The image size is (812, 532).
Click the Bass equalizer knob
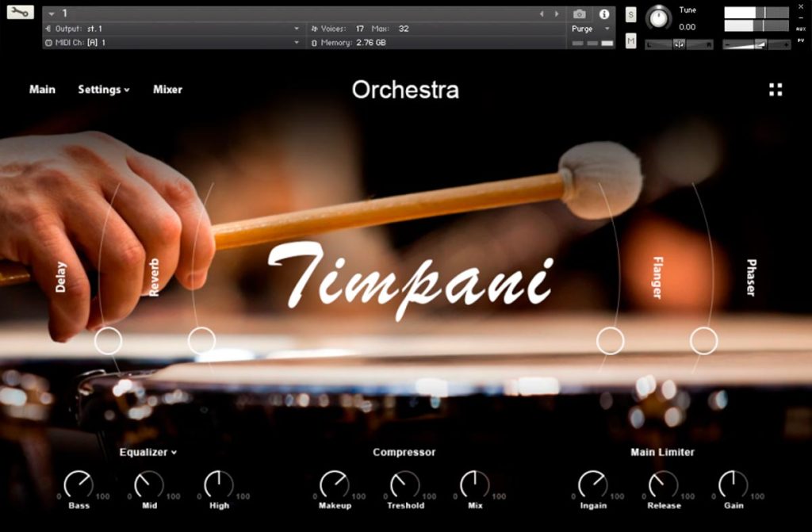[x=79, y=485]
